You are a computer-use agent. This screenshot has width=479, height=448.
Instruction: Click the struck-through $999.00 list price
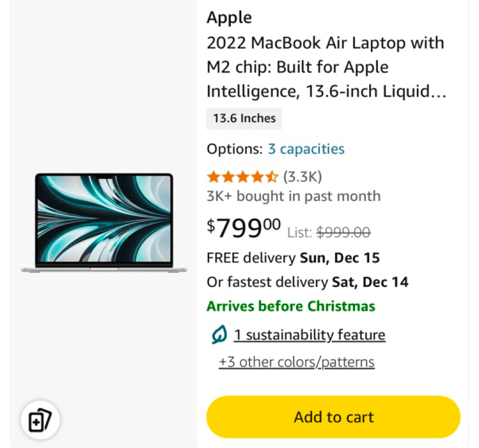click(x=344, y=232)
